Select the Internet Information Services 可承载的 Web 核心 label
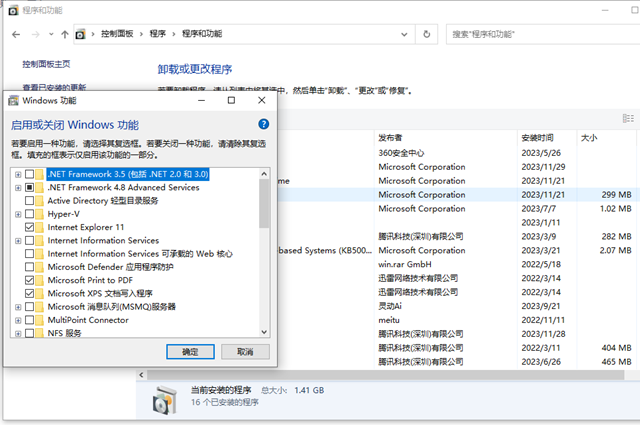Image resolution: width=640 pixels, height=425 pixels. point(140,254)
